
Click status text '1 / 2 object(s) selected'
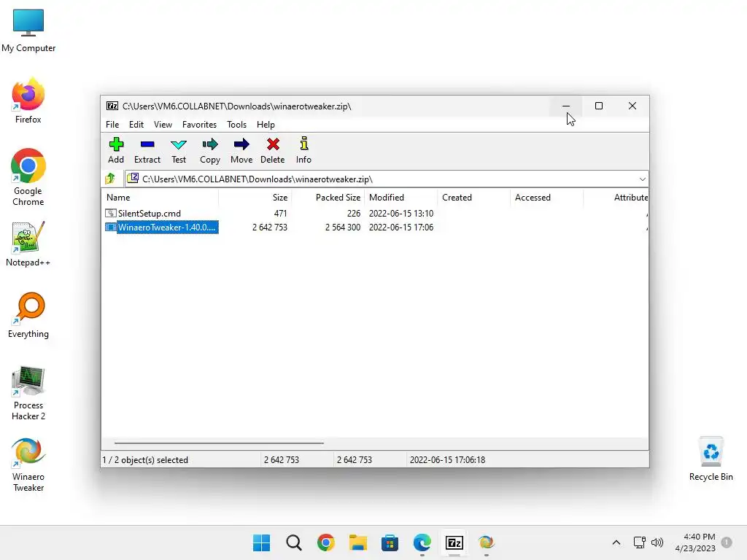[x=145, y=460]
